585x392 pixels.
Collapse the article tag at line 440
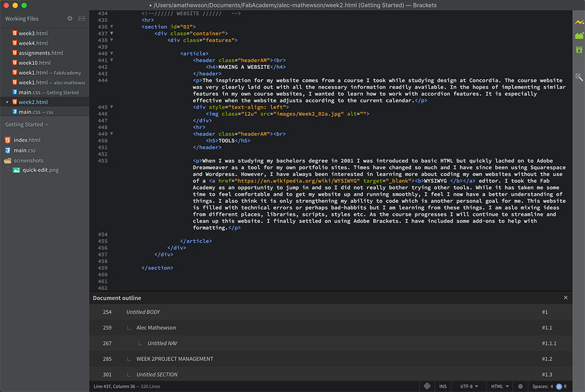(x=111, y=54)
